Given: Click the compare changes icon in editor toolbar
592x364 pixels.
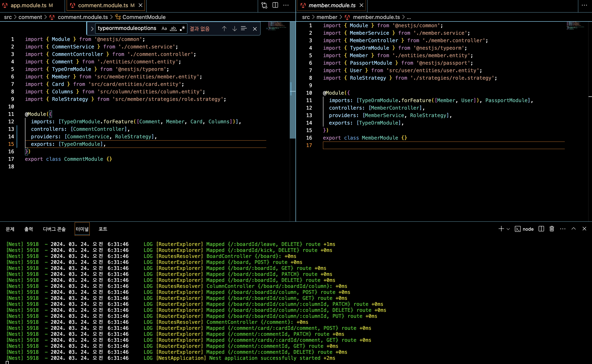Looking at the screenshot, I should (x=264, y=5).
